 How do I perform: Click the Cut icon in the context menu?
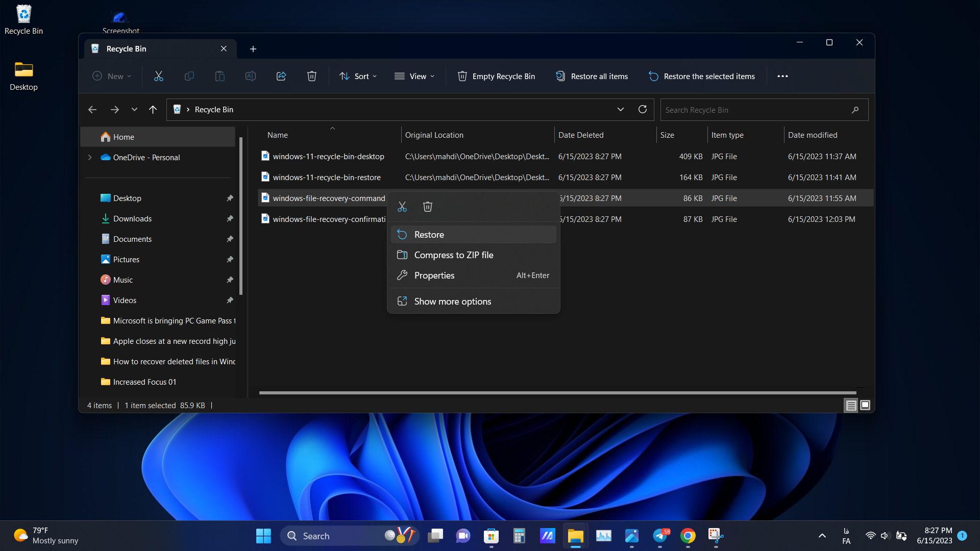[402, 207]
